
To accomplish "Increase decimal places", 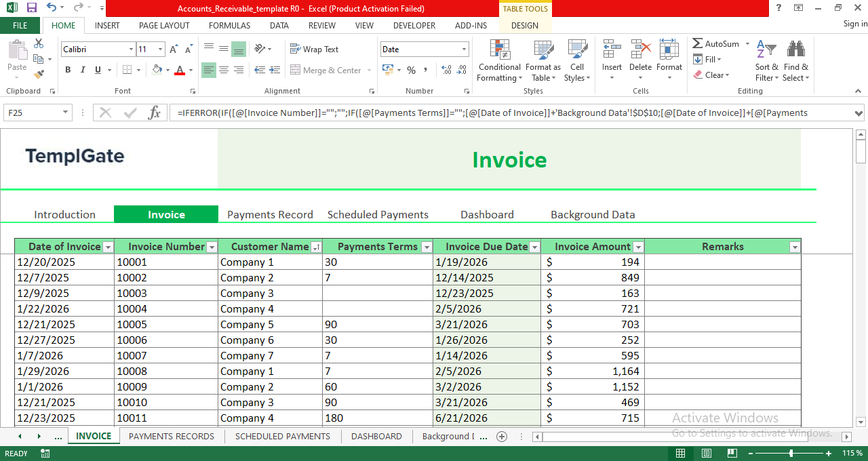I will tap(446, 70).
